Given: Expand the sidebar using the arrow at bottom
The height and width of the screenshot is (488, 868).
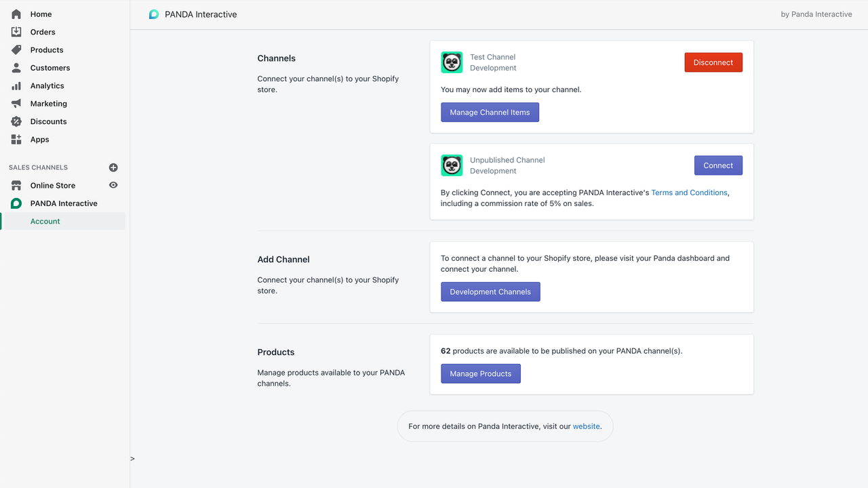Looking at the screenshot, I should pyautogui.click(x=132, y=458).
